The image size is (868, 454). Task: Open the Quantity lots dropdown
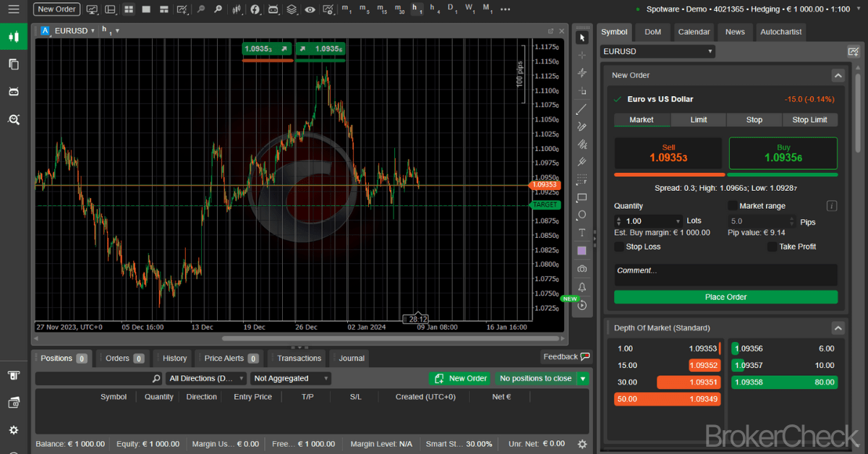[678, 221]
